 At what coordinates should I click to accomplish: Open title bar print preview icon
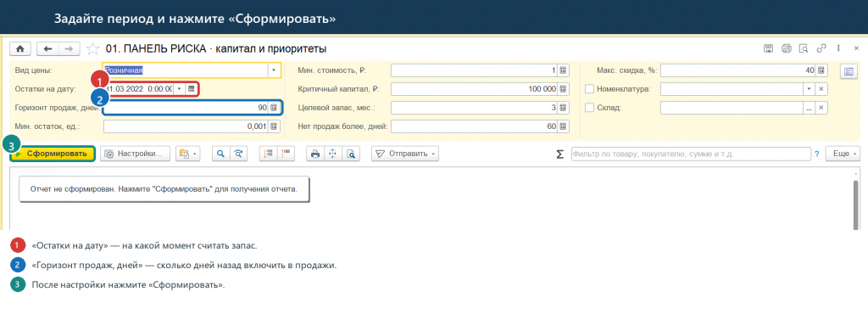click(x=804, y=48)
